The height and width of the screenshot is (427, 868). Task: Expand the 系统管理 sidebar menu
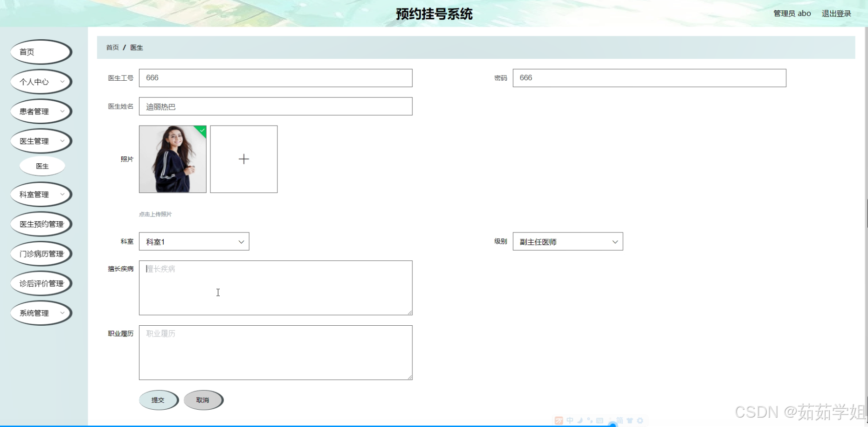pos(41,313)
